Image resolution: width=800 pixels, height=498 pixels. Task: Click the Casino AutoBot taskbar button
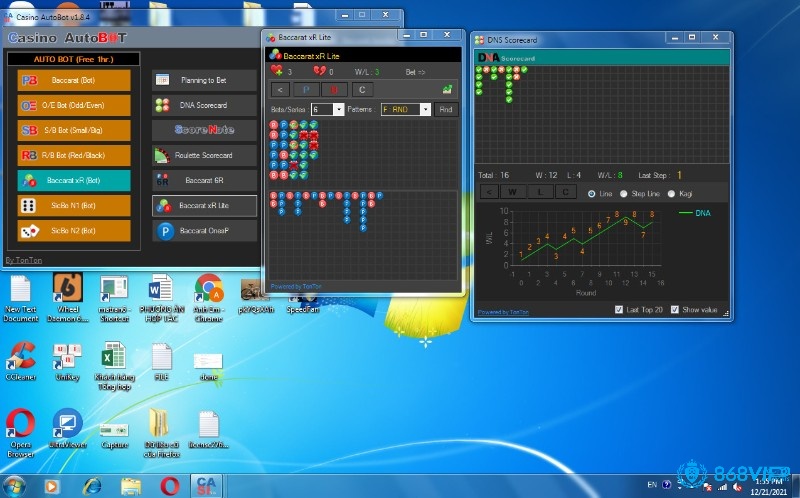(206, 486)
